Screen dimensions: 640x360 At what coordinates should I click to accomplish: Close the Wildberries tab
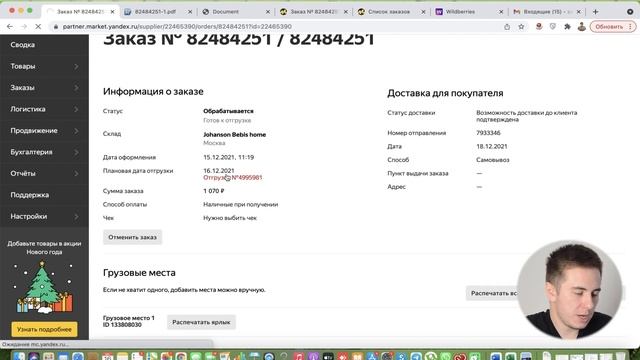coord(501,12)
